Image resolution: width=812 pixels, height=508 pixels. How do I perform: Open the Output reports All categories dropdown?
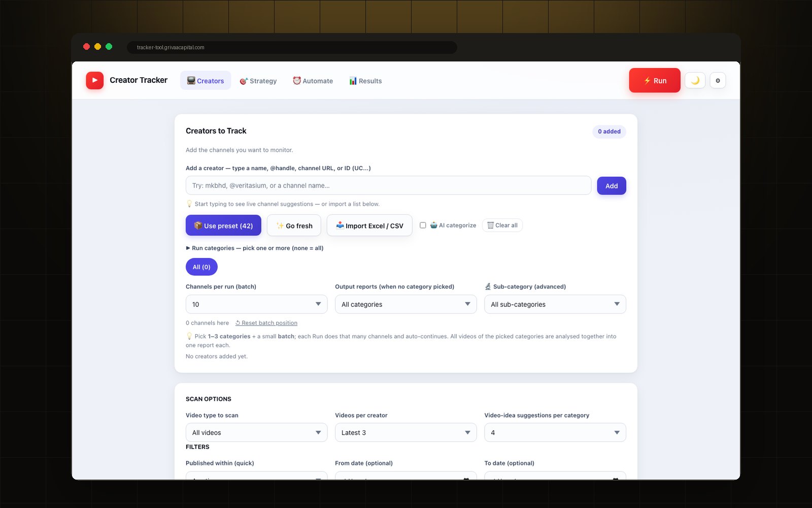coord(406,304)
